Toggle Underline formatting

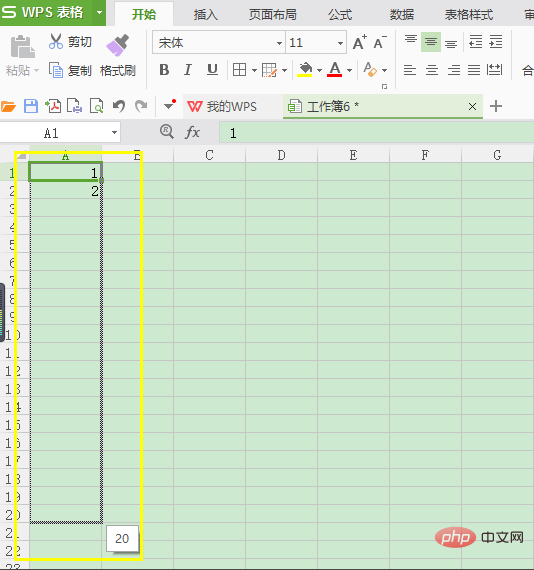coord(212,69)
